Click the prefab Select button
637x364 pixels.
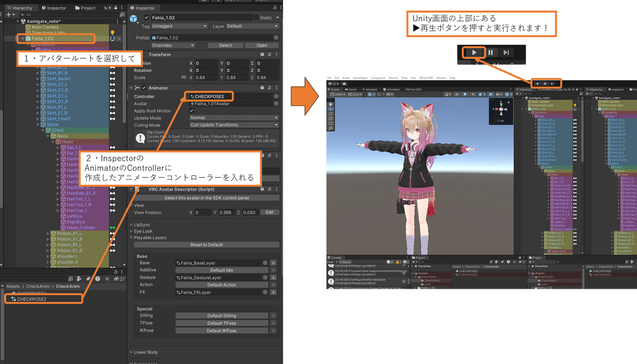coord(227,46)
